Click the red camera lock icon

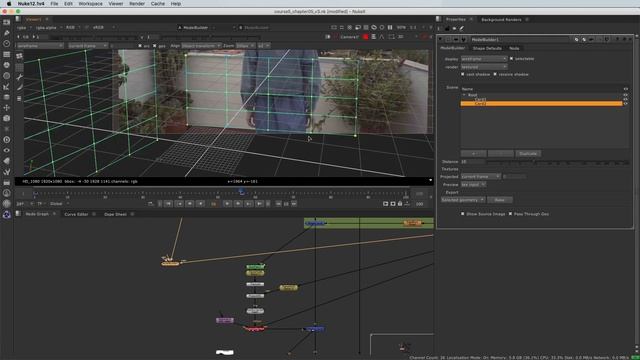tap(365, 37)
